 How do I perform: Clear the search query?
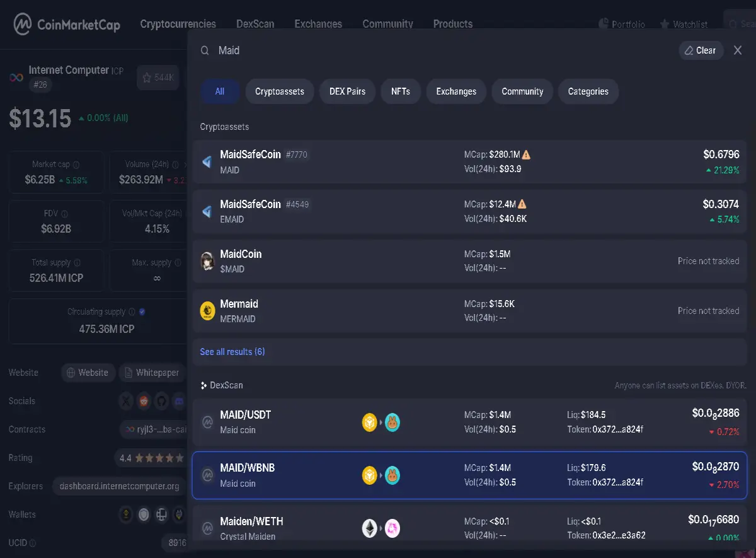701,50
